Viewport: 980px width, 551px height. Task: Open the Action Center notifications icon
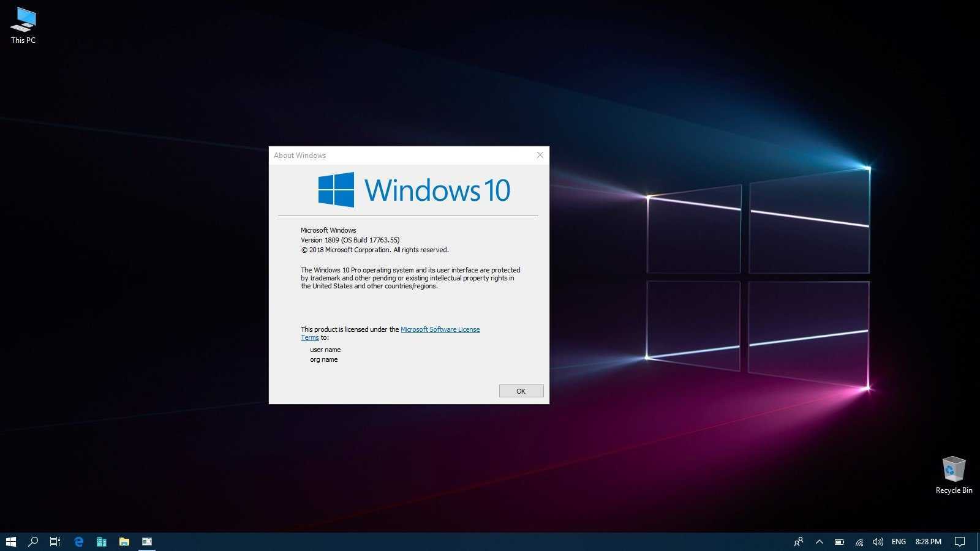(x=960, y=542)
